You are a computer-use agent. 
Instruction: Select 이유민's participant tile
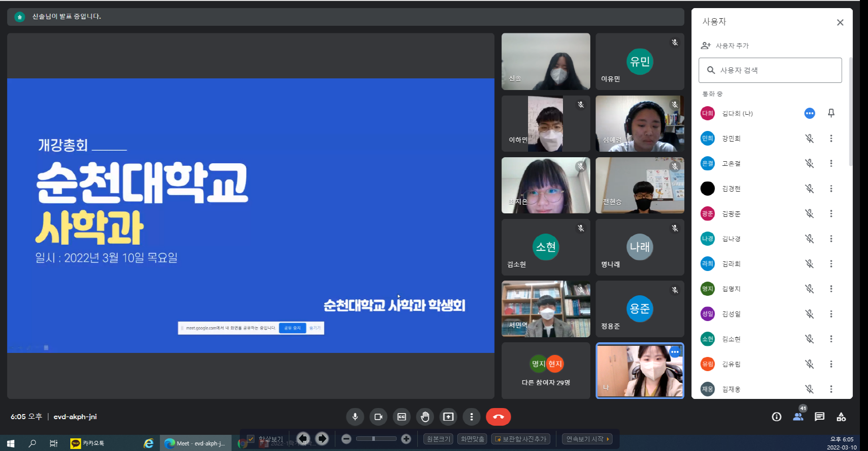pos(640,62)
